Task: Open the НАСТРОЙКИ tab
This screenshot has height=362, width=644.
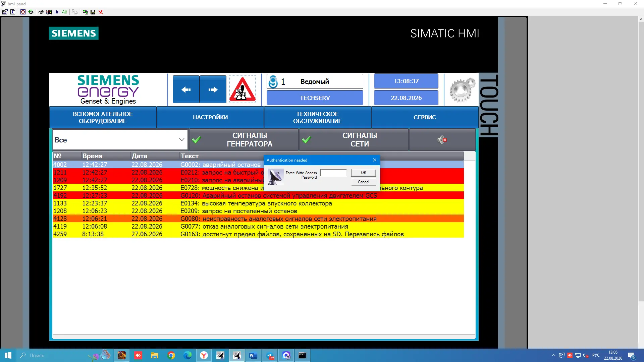Action: coord(210,117)
